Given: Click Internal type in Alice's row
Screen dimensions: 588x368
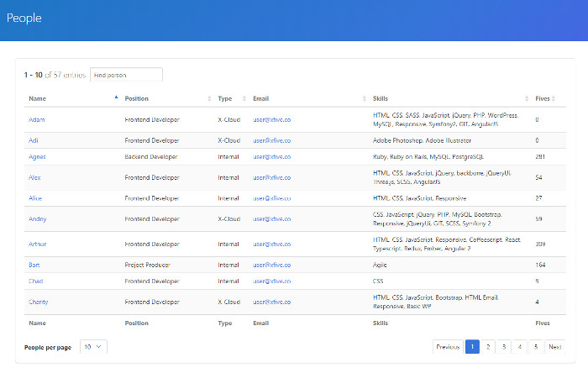Looking at the screenshot, I should 228,198.
